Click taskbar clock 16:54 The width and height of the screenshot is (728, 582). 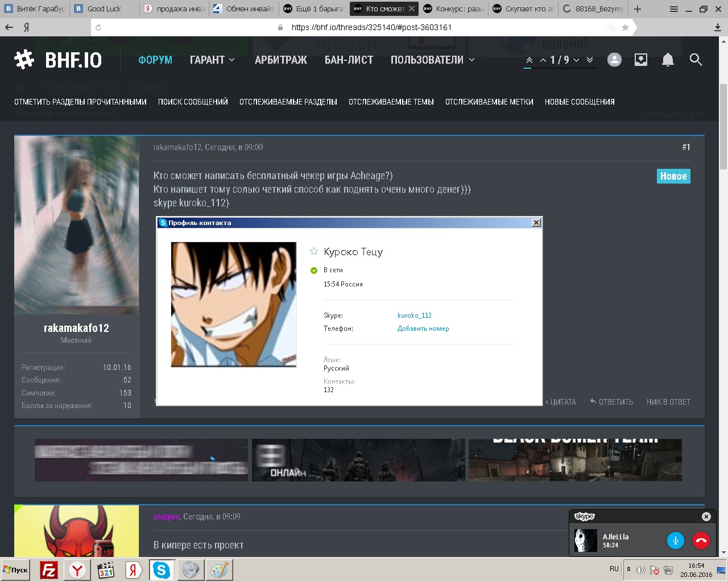[696, 566]
